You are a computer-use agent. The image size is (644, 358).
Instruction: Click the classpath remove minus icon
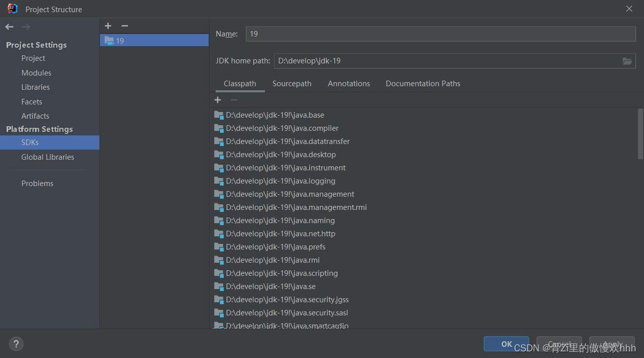point(234,100)
